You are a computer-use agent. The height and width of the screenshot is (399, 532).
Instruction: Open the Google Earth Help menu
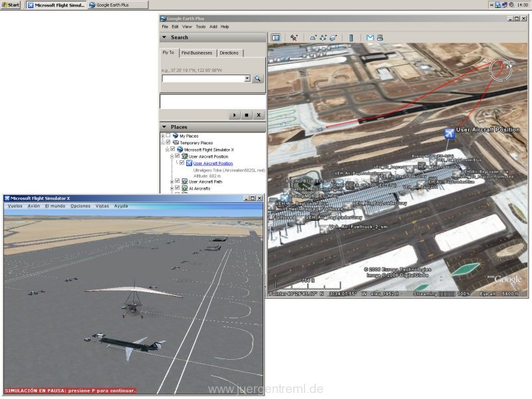point(225,27)
